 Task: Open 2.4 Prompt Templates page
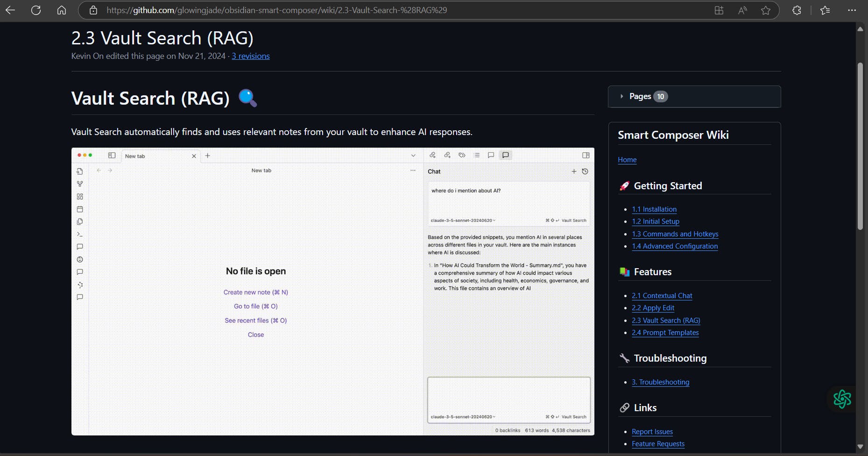(x=665, y=333)
